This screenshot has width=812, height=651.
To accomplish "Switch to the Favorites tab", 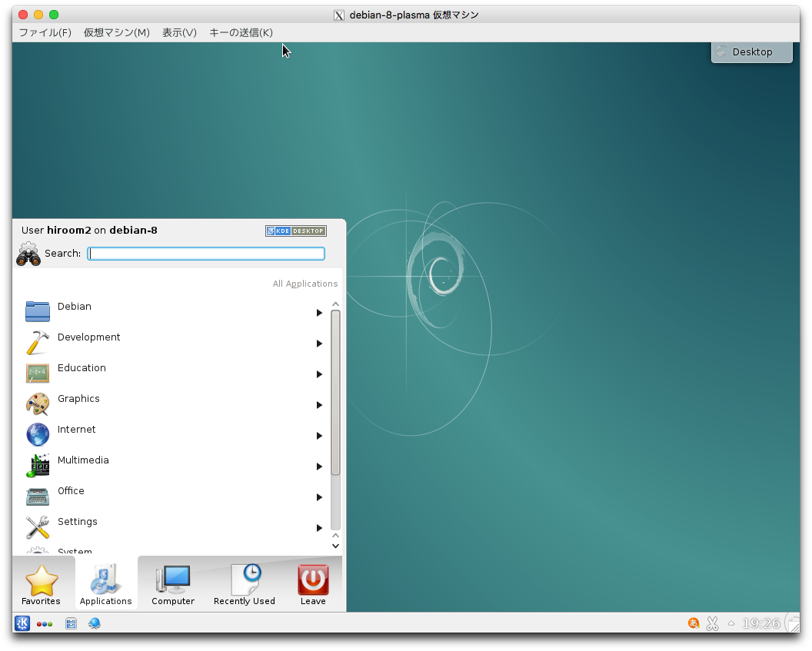I will (x=41, y=585).
